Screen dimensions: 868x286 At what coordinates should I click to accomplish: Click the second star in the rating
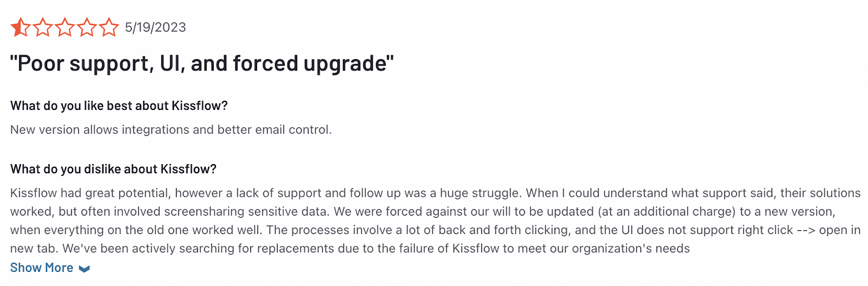pos(43,27)
